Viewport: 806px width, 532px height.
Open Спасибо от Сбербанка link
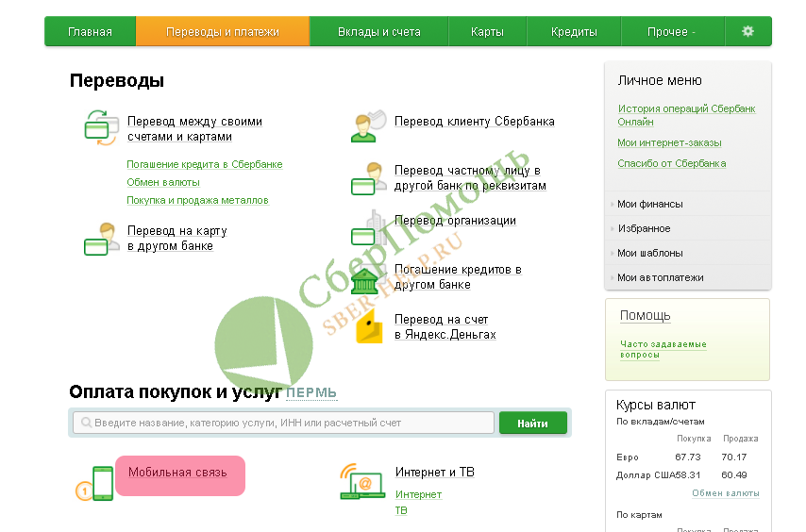tap(672, 163)
